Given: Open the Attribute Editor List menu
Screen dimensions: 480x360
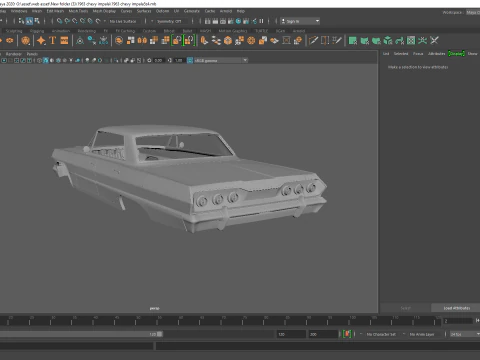Looking at the screenshot, I should coord(386,54).
